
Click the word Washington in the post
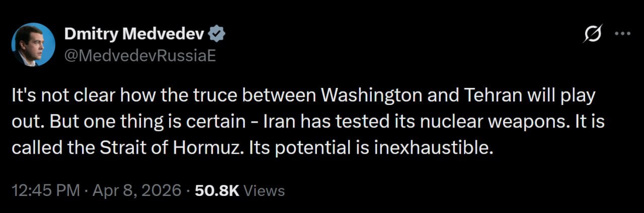(x=370, y=95)
